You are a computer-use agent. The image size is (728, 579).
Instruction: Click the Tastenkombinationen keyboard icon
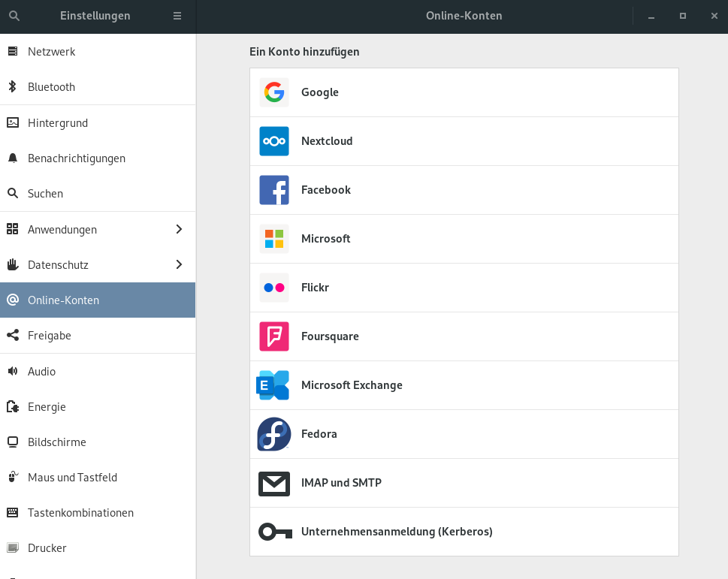(13, 512)
